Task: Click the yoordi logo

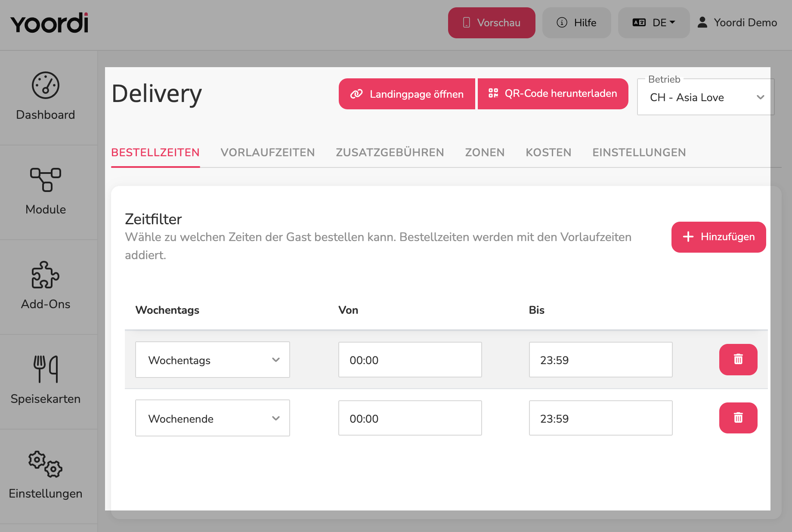Action: (49, 23)
